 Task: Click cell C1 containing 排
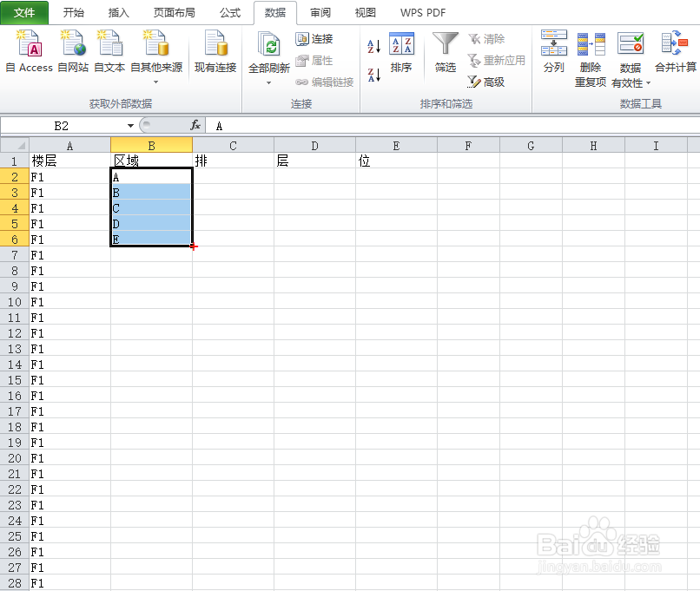(233, 161)
